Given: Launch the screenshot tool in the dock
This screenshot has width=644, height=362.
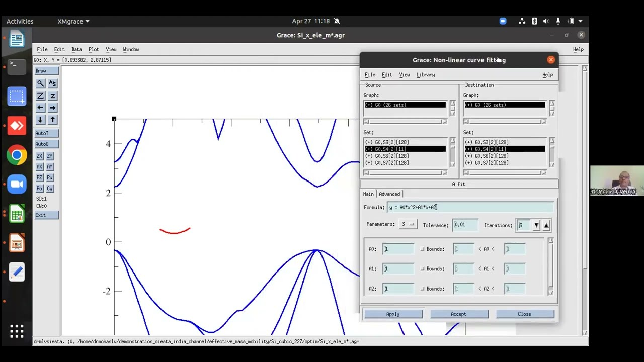Looking at the screenshot, I should coord(17,96).
